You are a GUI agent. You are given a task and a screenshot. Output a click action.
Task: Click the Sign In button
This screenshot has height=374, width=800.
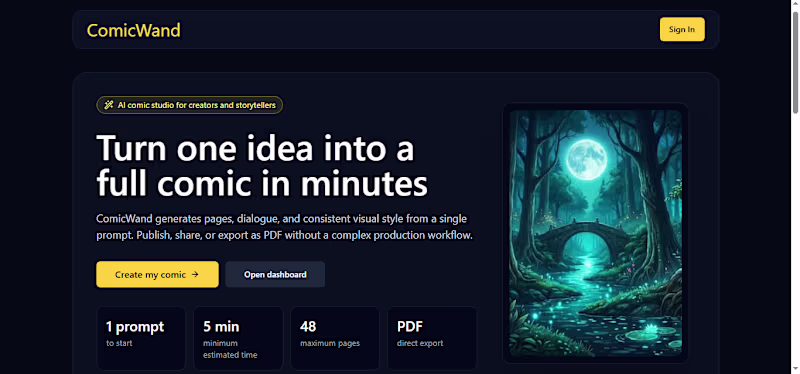click(x=682, y=29)
